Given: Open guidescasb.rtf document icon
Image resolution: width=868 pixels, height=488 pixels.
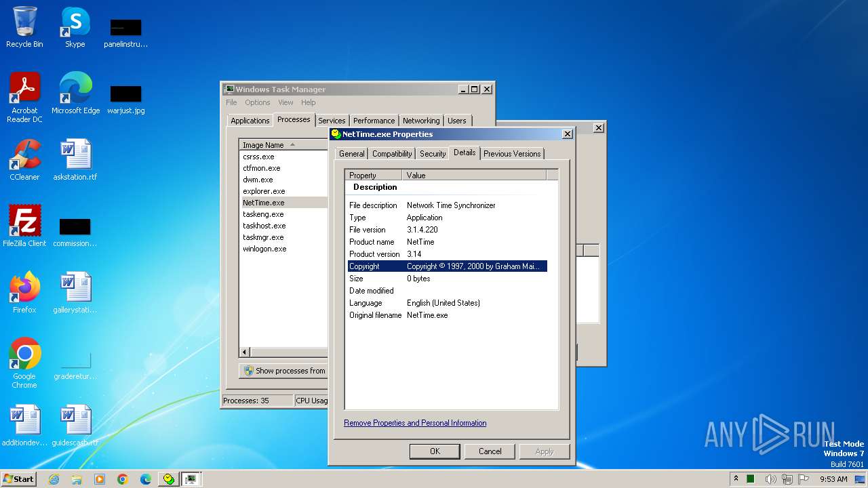Looking at the screenshot, I should coord(75,425).
